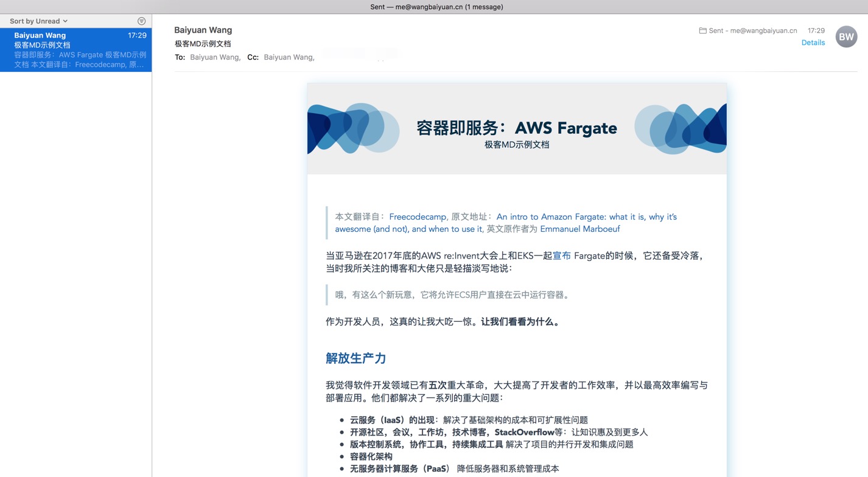Toggle the message filter icon
The width and height of the screenshot is (868, 477).
point(142,21)
